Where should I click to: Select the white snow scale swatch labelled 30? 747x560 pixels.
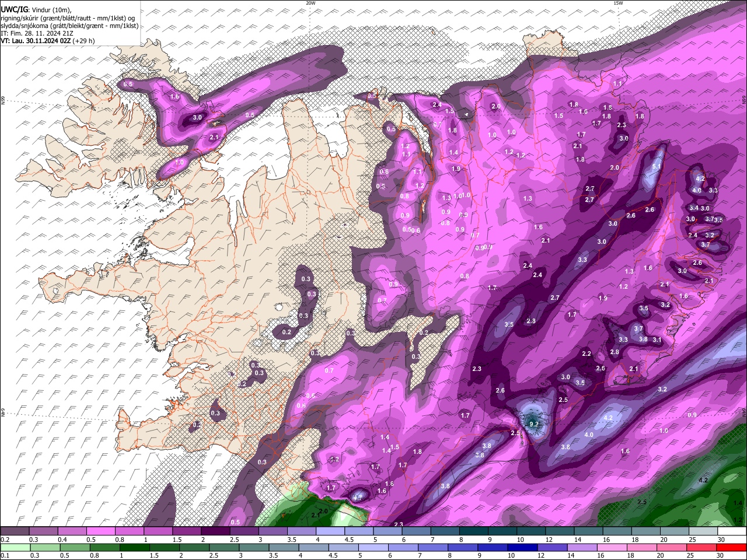[732, 531]
